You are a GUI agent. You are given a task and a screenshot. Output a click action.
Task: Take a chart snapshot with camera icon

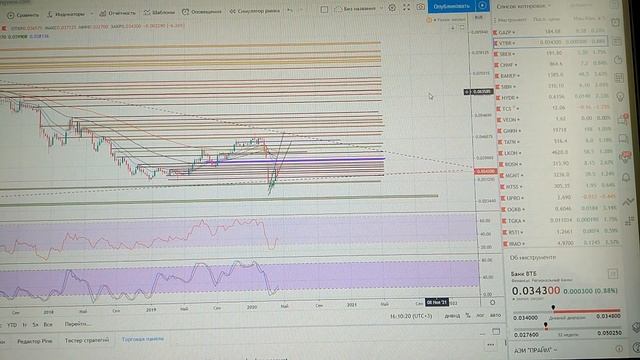point(420,7)
